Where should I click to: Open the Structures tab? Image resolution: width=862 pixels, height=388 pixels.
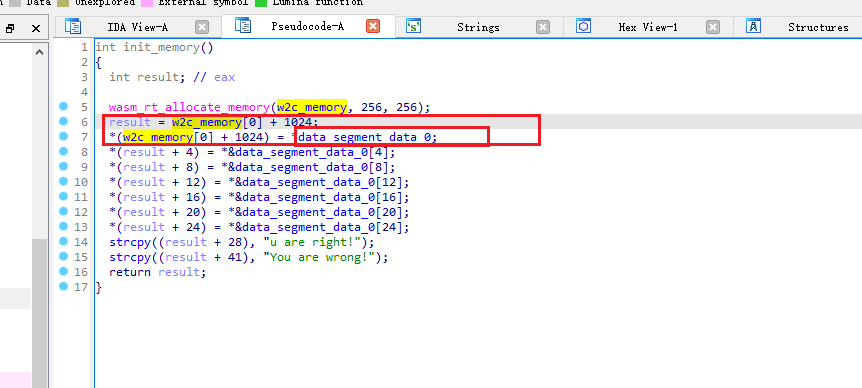[818, 27]
